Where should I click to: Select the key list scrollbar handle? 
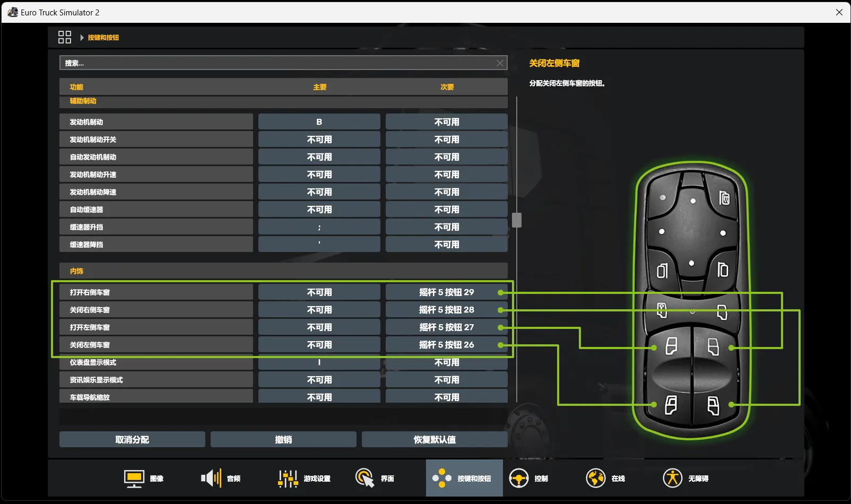click(x=517, y=220)
